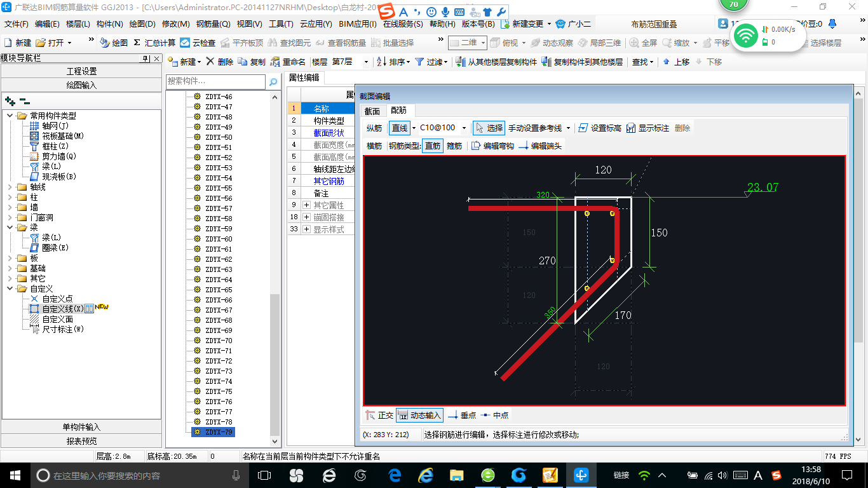The height and width of the screenshot is (488, 868).
Task: Click the 新建变更 button
Action: tap(526, 24)
